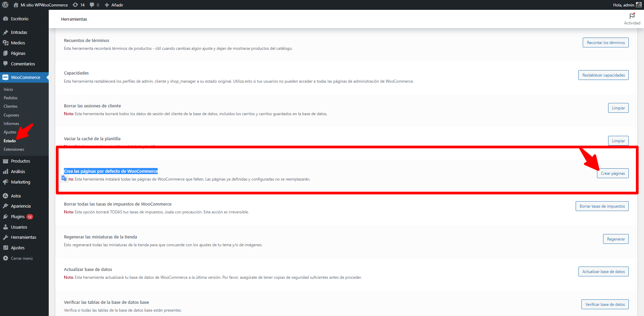Open Mi sitio WPWooCommerce link
The height and width of the screenshot is (316, 644).
44,5
